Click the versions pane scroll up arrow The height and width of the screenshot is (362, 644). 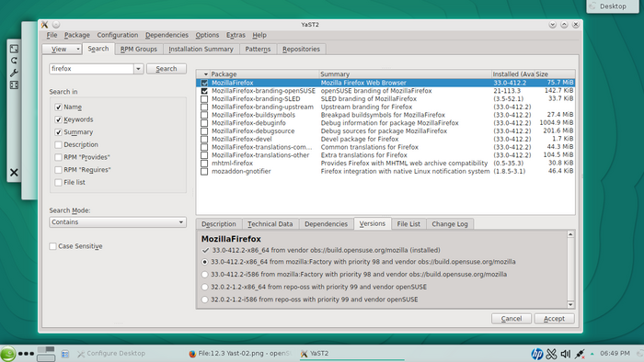[570, 234]
